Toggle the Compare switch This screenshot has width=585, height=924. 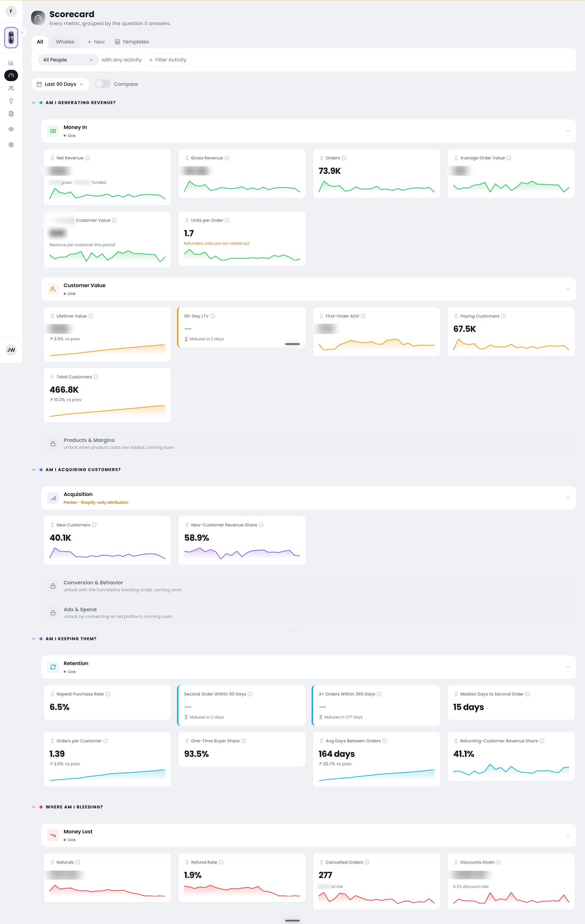pyautogui.click(x=102, y=84)
